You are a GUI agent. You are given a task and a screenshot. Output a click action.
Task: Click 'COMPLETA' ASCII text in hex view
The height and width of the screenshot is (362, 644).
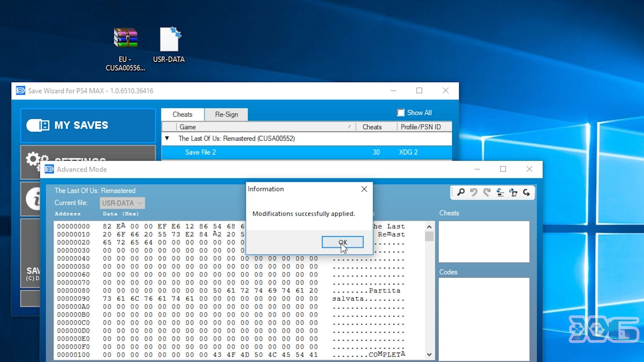click(x=387, y=355)
